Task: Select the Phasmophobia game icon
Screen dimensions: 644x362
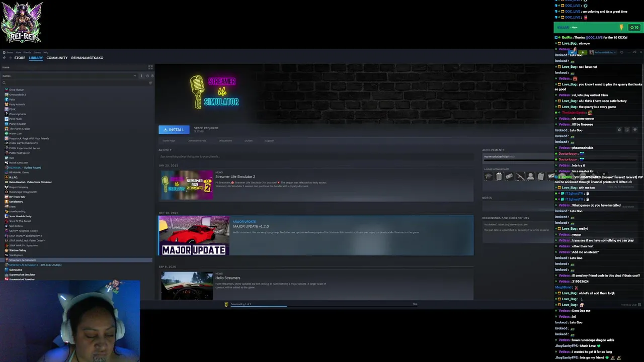Action: pos(6,114)
